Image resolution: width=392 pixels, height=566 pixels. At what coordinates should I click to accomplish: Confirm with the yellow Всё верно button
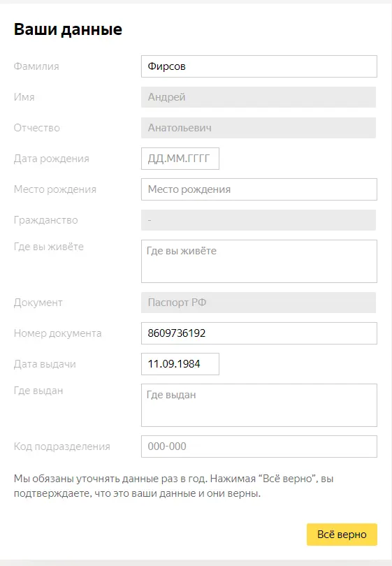tap(342, 535)
